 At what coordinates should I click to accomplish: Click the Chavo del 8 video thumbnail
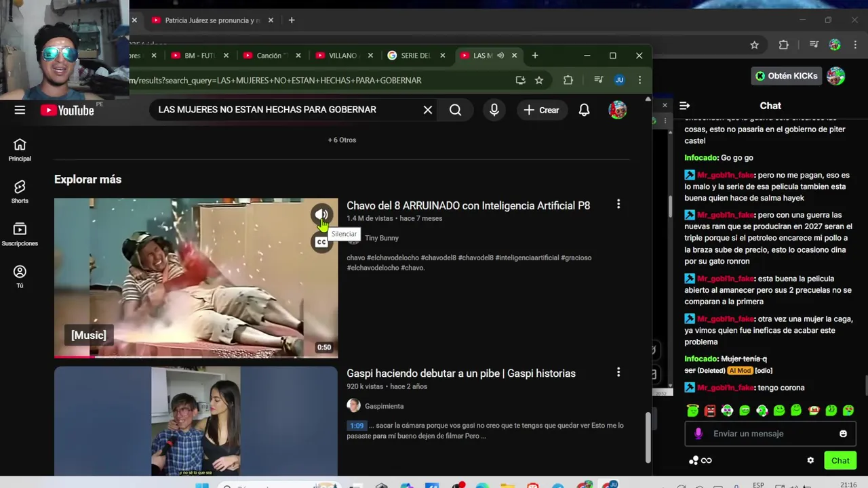coord(196,278)
